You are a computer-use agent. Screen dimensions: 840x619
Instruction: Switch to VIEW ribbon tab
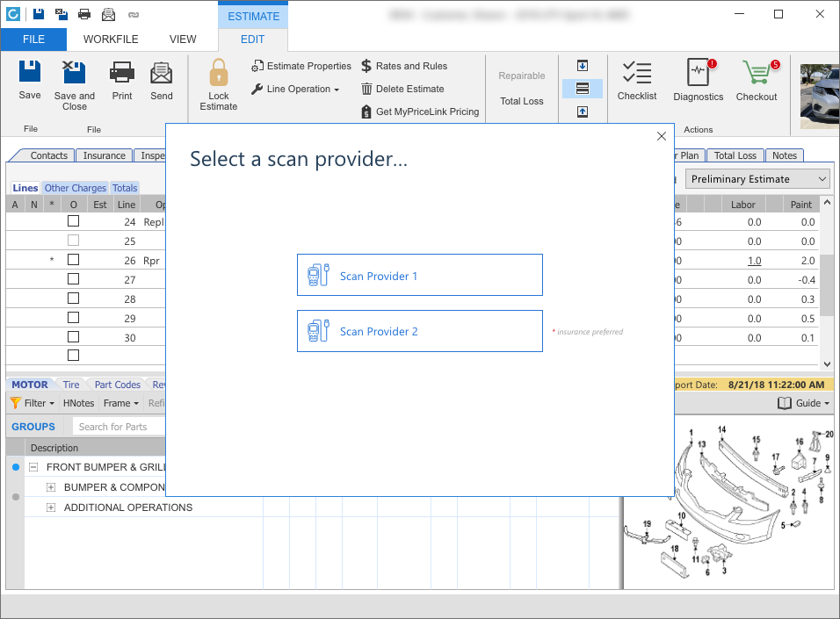pos(183,40)
